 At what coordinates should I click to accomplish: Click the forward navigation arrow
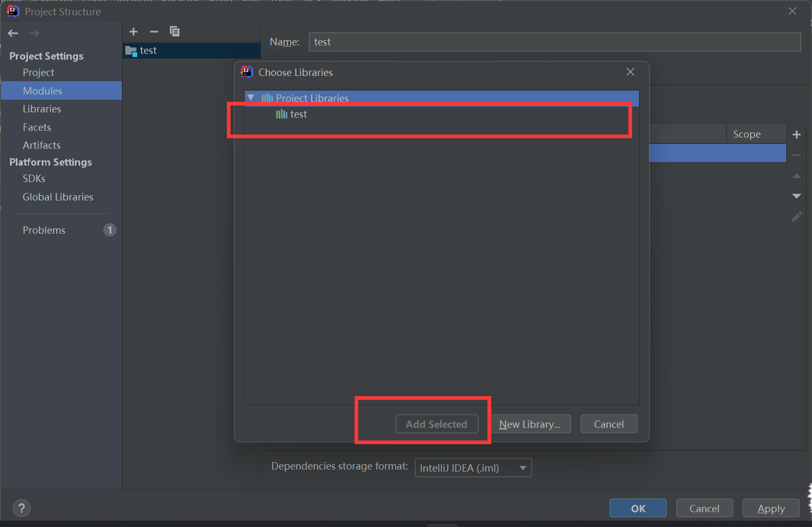(34, 33)
